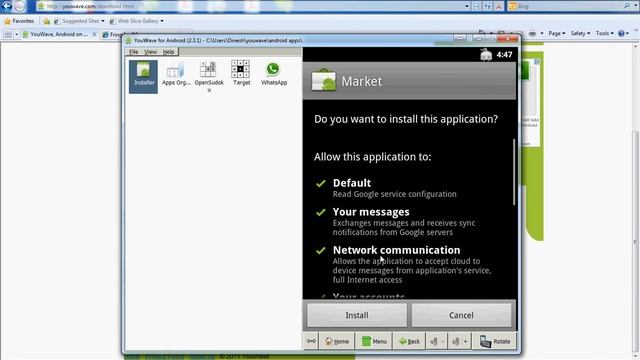Open the File menu in YouWave
Screen dimensions: 640x360
(133, 52)
